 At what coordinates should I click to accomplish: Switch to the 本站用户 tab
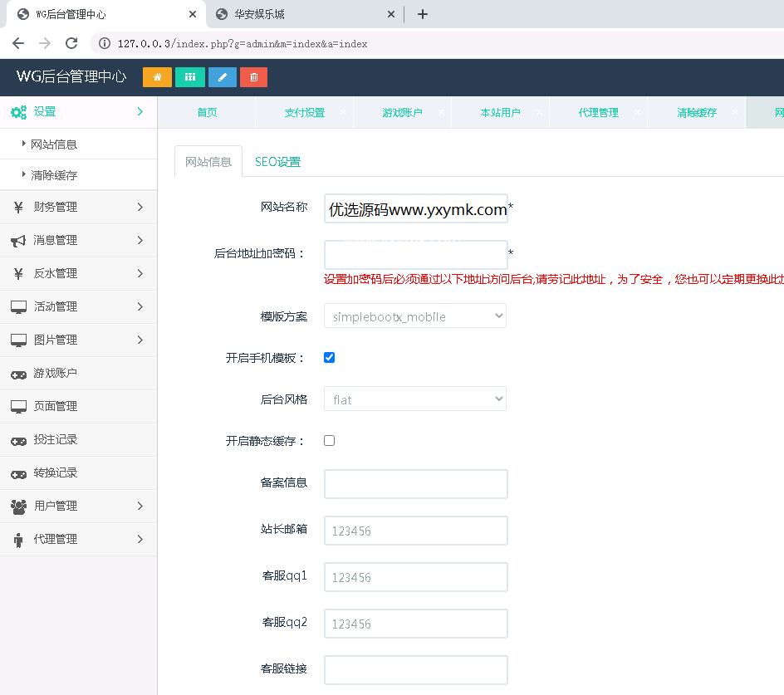501,112
